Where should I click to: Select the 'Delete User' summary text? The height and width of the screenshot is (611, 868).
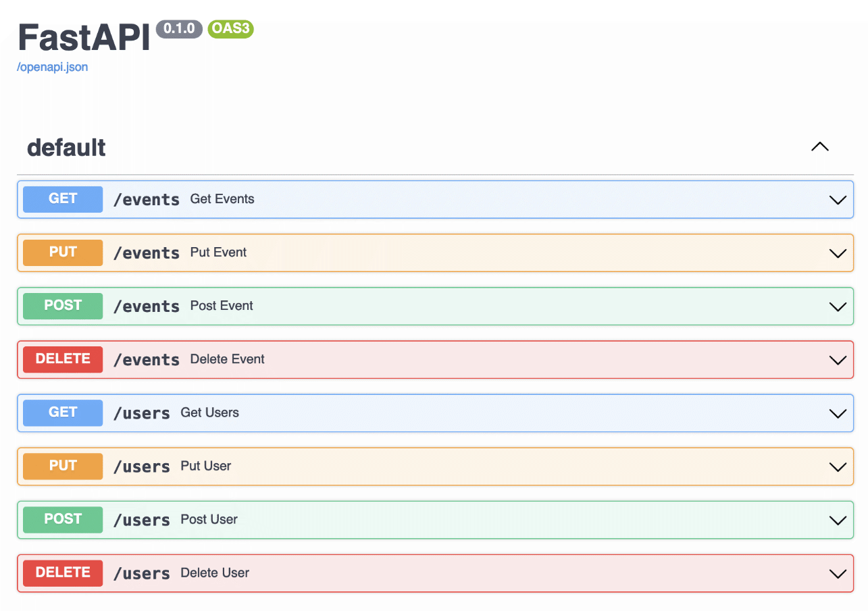215,573
